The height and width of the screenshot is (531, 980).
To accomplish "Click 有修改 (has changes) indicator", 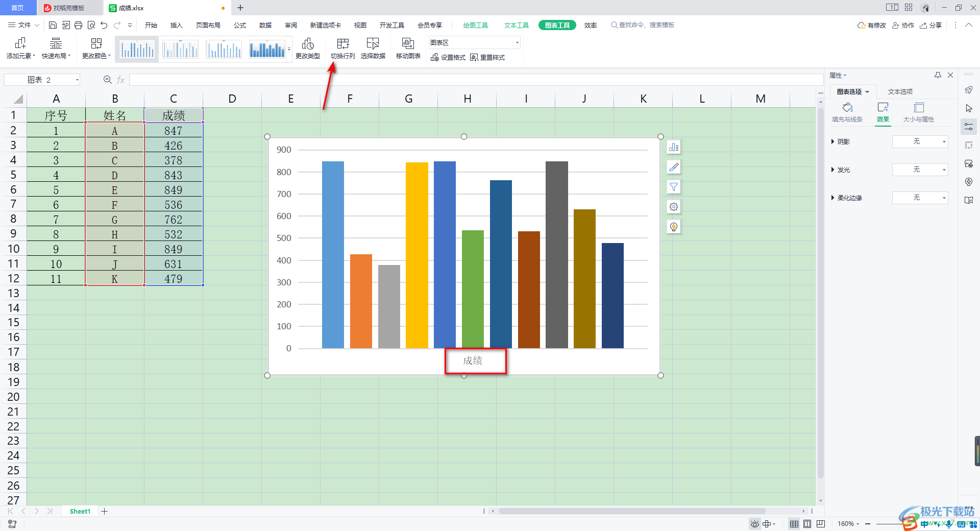I will click(x=872, y=25).
